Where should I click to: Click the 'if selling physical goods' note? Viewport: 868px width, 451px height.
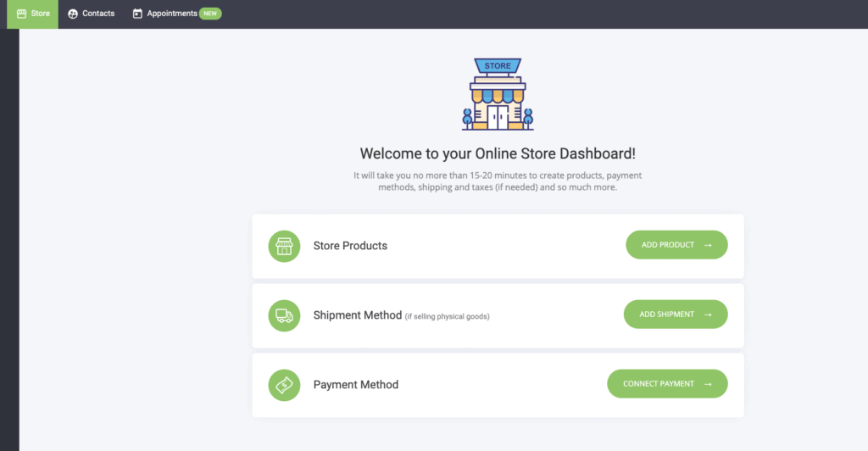click(448, 316)
